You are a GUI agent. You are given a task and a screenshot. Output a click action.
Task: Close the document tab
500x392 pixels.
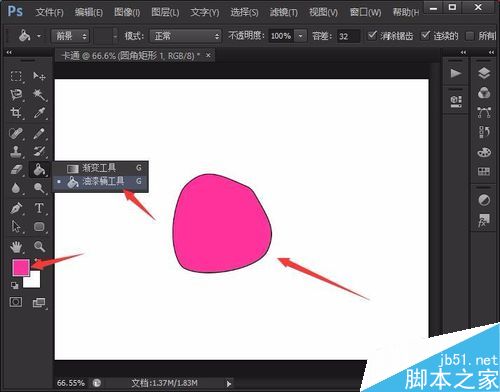[208, 55]
